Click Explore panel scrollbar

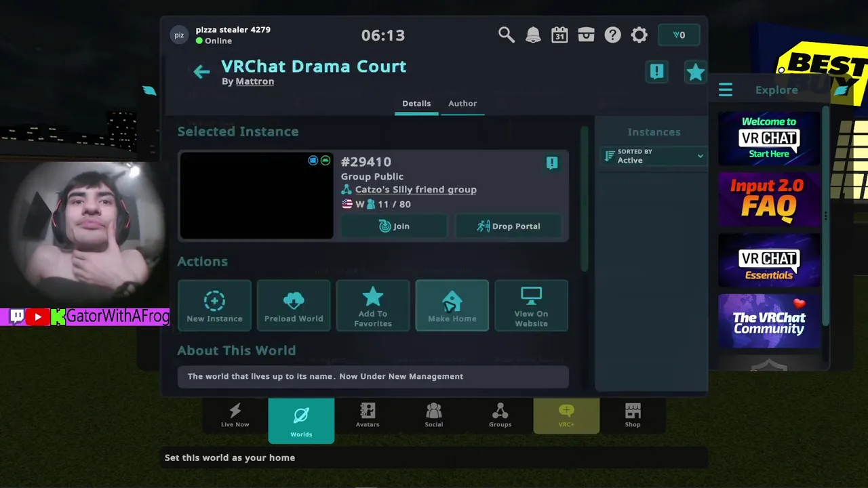click(x=825, y=216)
